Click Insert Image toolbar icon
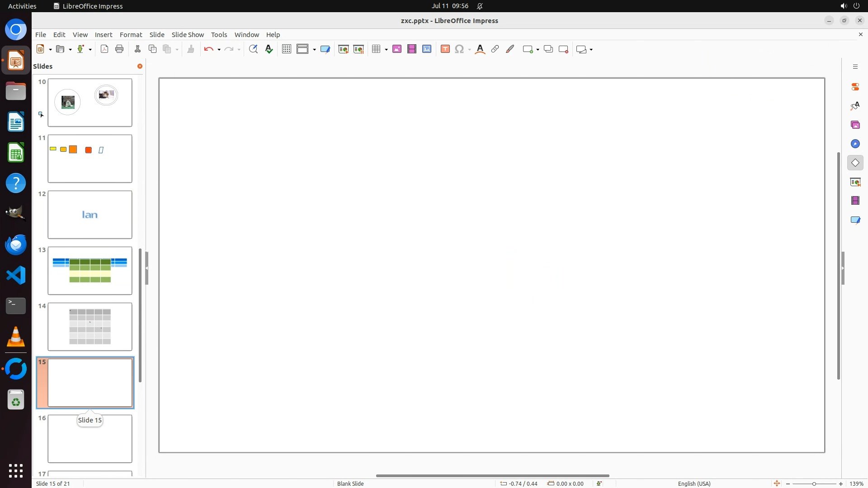This screenshot has height=488, width=868. (x=396, y=49)
